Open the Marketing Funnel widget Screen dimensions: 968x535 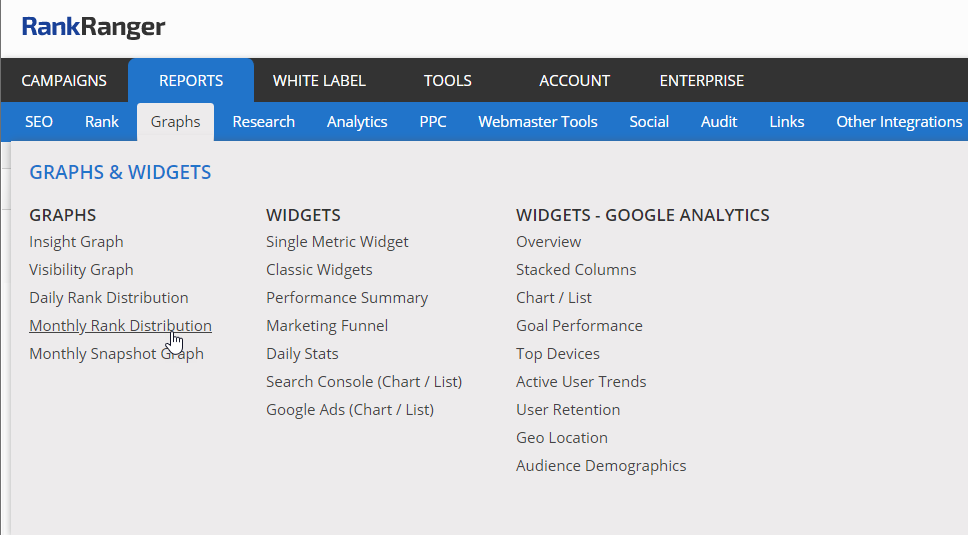pos(327,326)
